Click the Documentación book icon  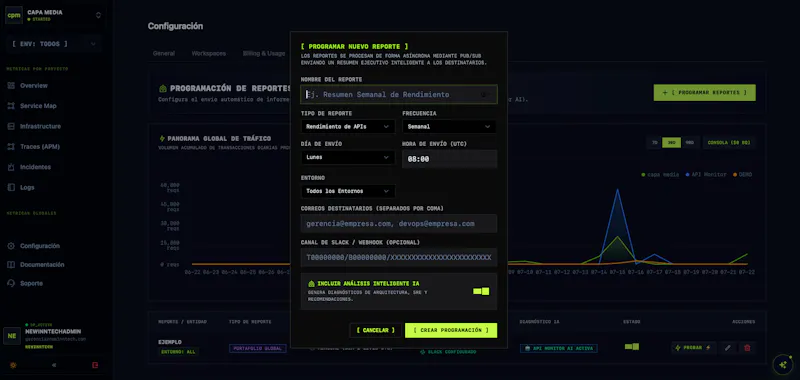(11, 265)
